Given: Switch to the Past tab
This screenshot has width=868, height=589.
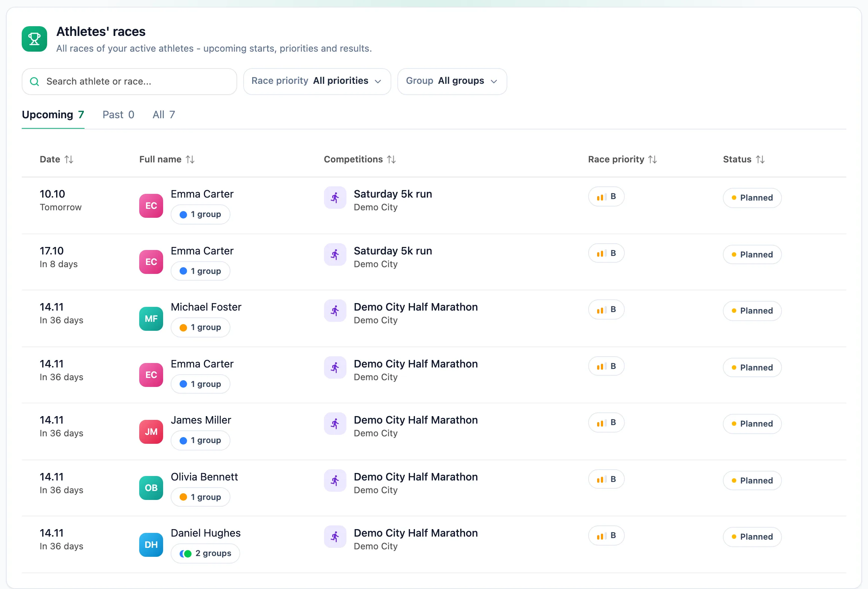Looking at the screenshot, I should 118,115.
